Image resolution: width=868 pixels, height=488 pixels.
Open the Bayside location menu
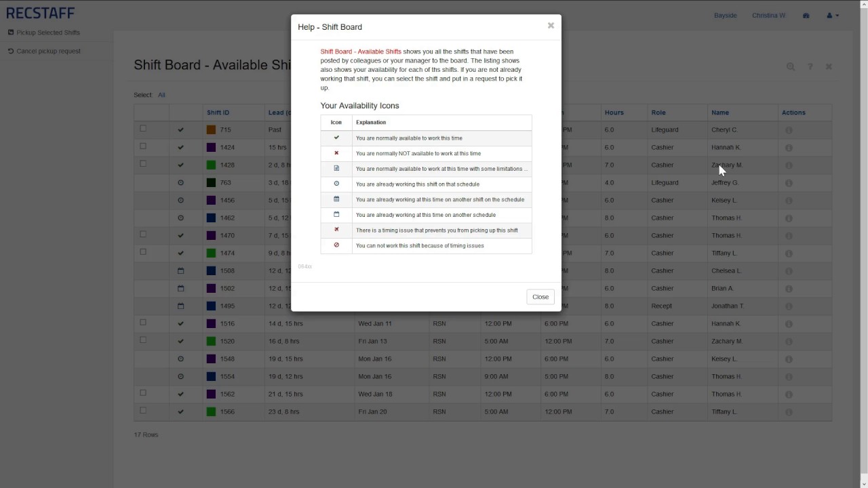pos(725,16)
